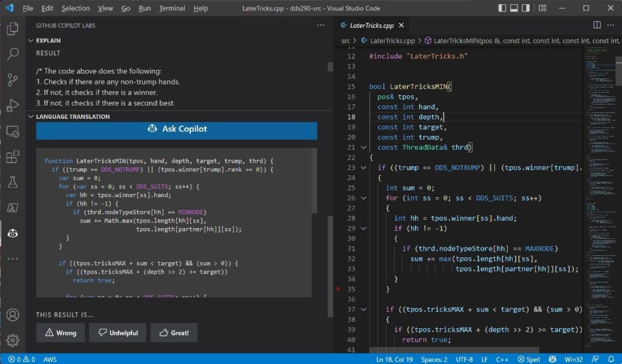The image size is (622, 364).
Task: Toggle the breakpoint on line 35
Action: (338, 289)
